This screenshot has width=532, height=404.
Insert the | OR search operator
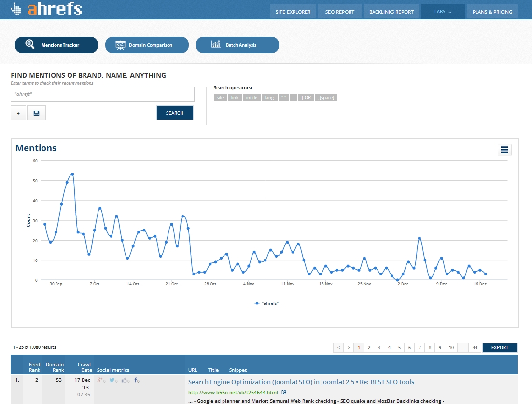tap(306, 98)
